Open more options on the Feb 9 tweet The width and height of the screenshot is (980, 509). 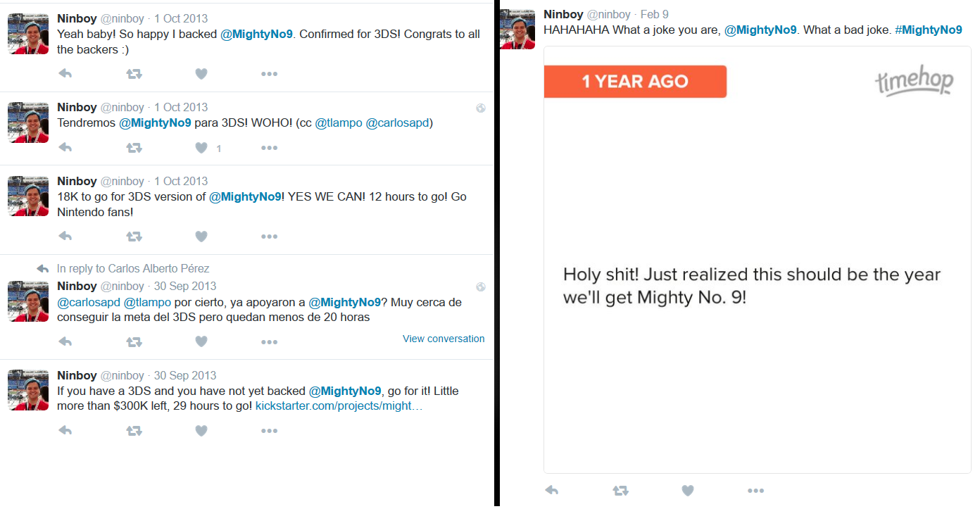click(x=755, y=490)
